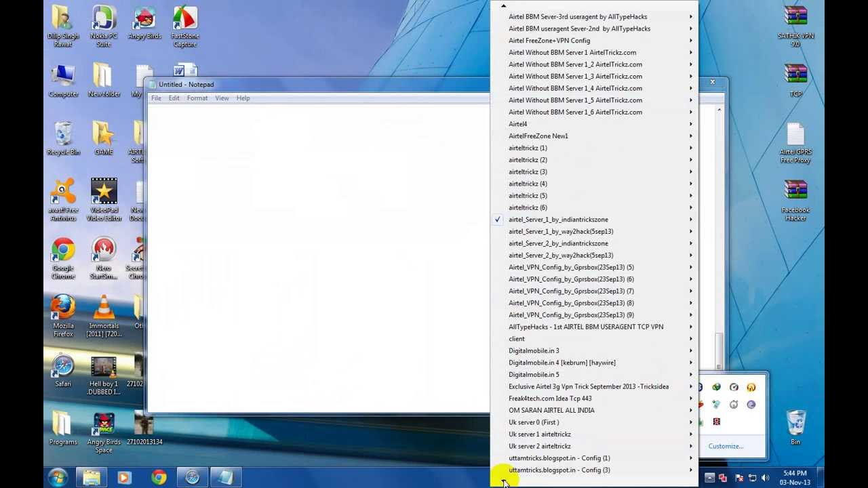Click the Chrome icon in the taskbar
Image resolution: width=868 pixels, height=488 pixels.
159,478
